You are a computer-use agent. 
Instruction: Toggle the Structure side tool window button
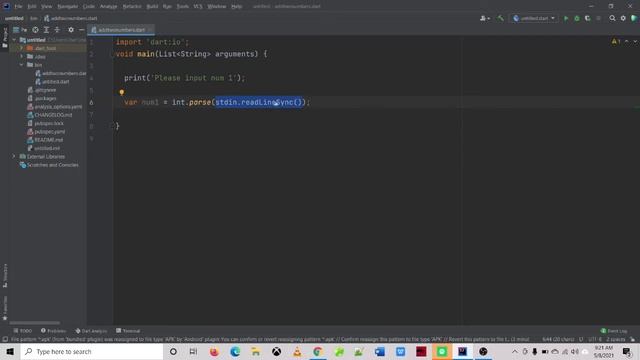click(x=5, y=276)
